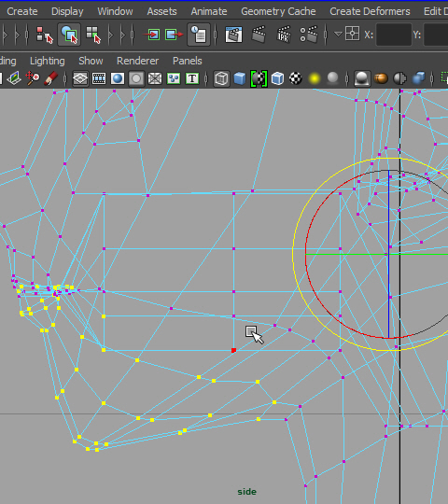Toggle Construction history on/off

click(x=199, y=35)
